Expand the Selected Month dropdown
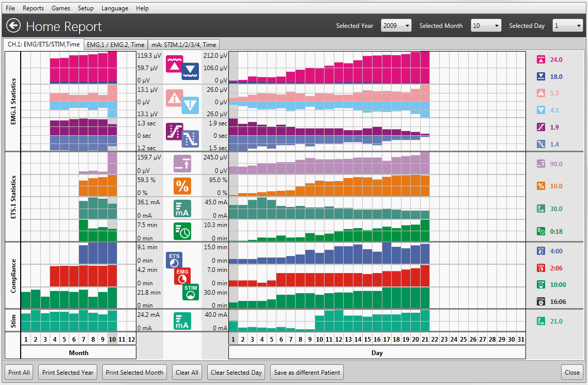 click(486, 25)
